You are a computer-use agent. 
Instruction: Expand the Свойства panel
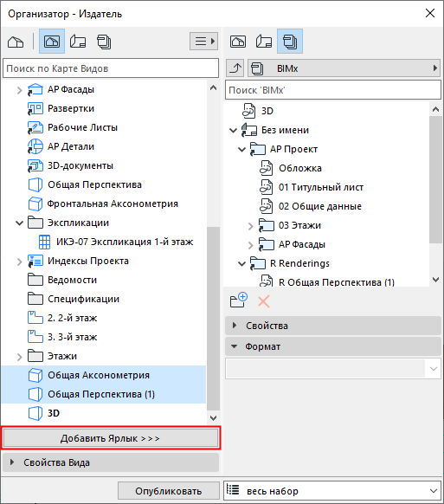click(333, 326)
